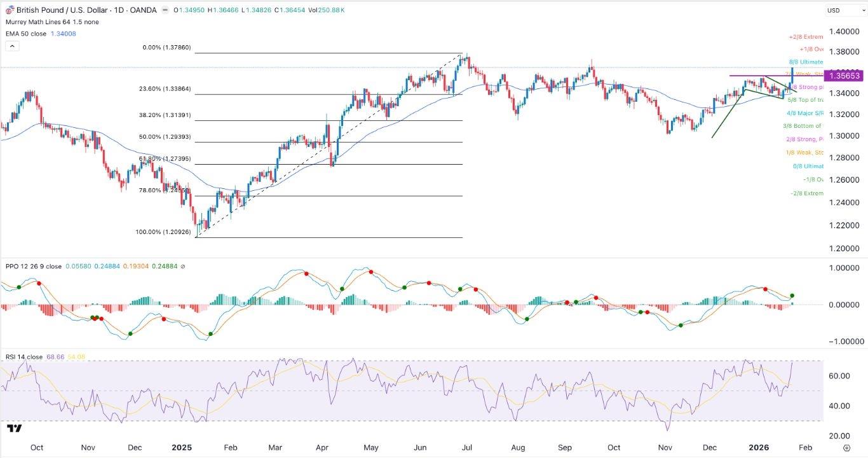This screenshot has height=458, width=868.
Task: Click the Feb label on the time axis
Action: [806, 447]
